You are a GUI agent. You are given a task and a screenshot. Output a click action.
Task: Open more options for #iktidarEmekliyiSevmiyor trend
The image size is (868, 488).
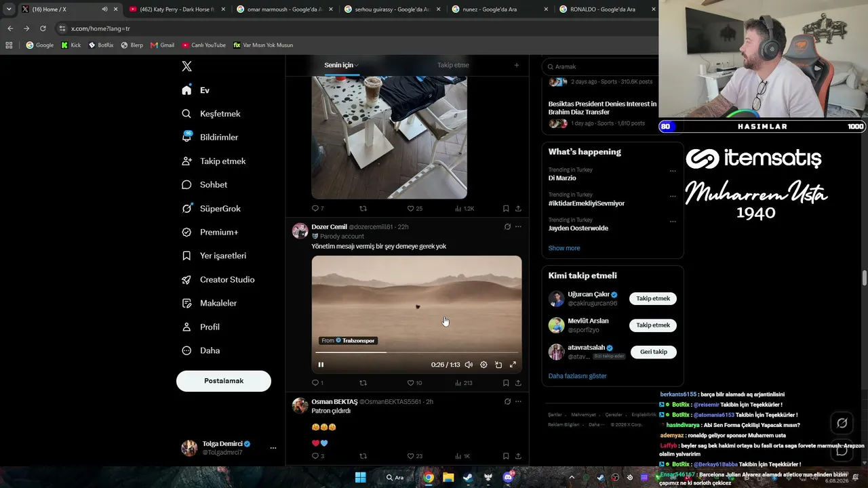pos(673,196)
